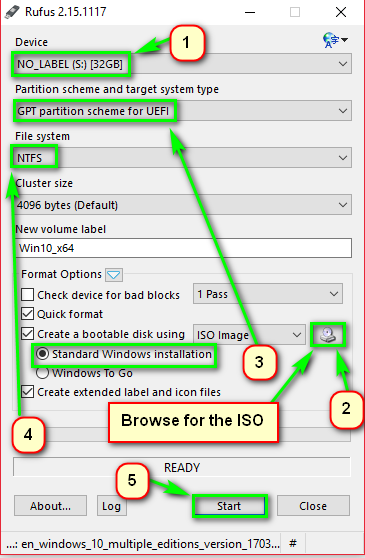
Task: Expand the Cluster size 4096 bytes dropdown
Action: point(183,205)
